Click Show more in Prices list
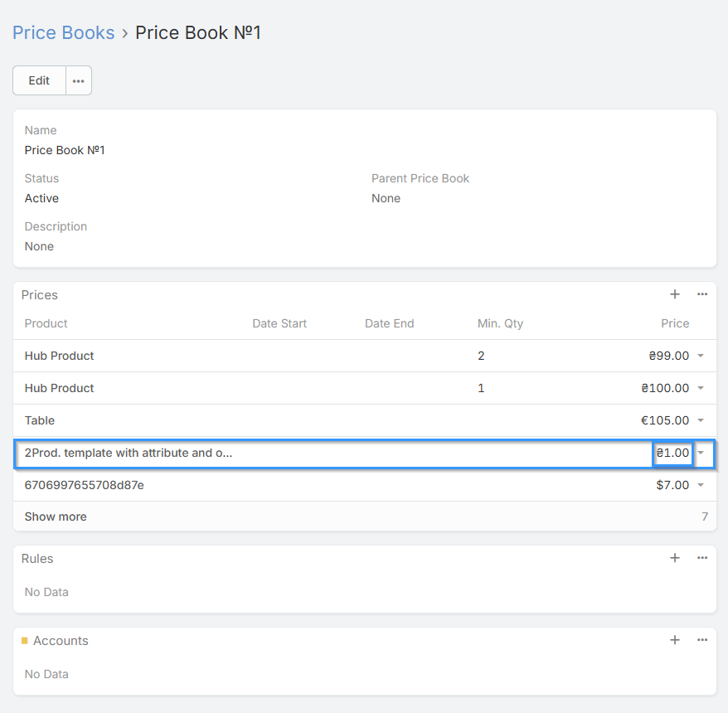The width and height of the screenshot is (728, 713). click(x=56, y=517)
